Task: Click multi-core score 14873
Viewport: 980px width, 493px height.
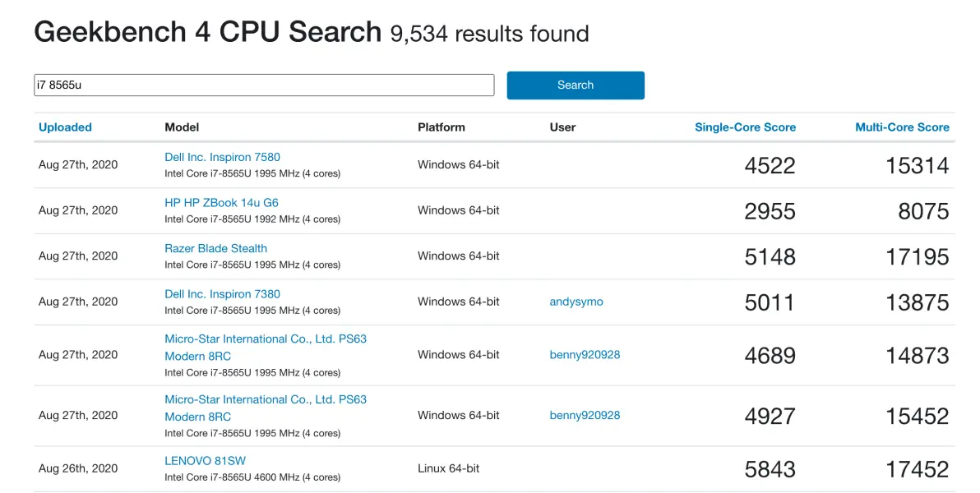Action: [917, 356]
